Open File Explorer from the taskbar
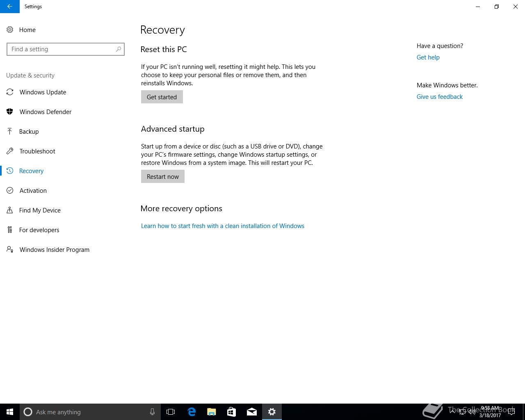525x420 pixels. point(211,412)
